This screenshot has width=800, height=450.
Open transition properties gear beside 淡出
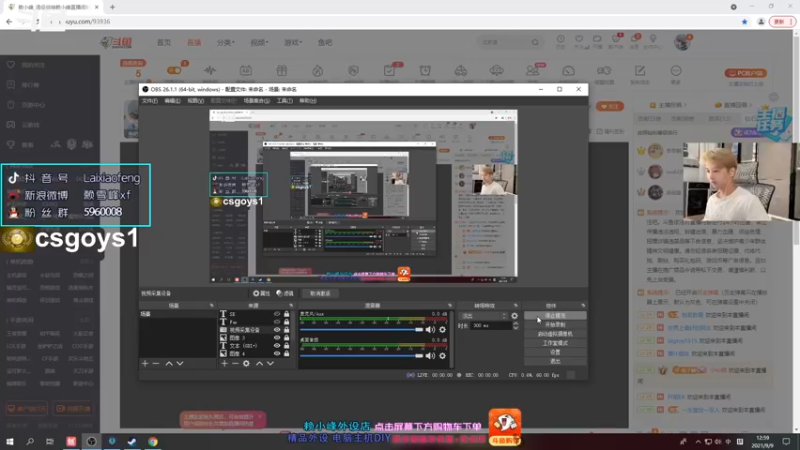coord(514,316)
